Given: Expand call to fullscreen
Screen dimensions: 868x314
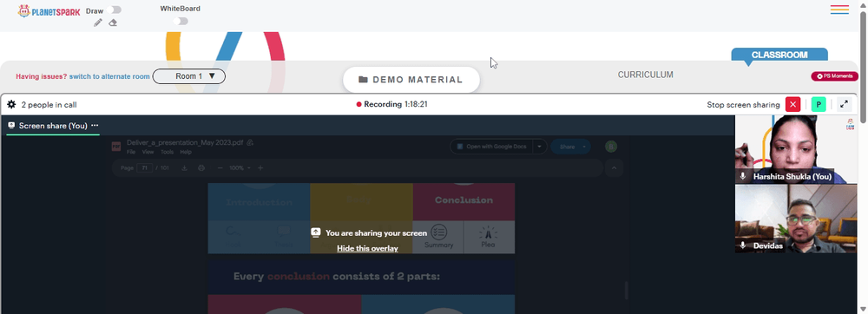Looking at the screenshot, I should point(844,104).
